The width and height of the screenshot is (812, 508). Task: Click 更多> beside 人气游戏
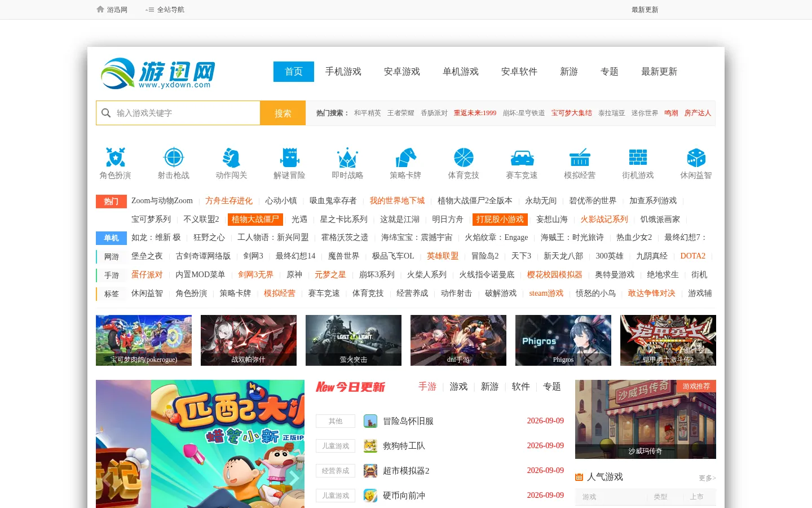[x=707, y=478]
